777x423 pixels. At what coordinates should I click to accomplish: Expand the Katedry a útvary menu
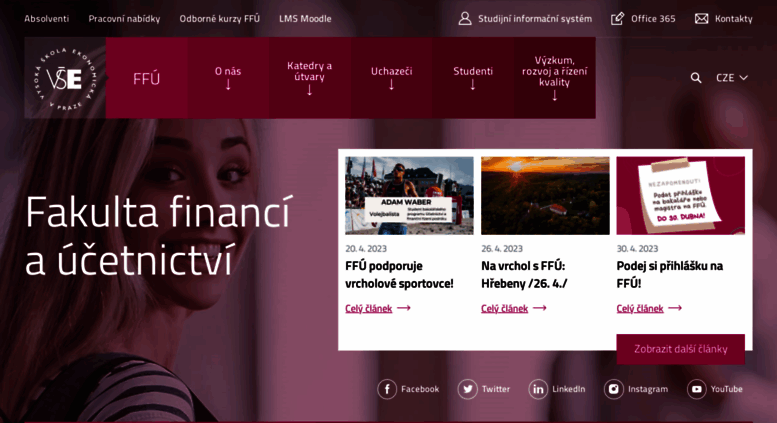point(310,78)
